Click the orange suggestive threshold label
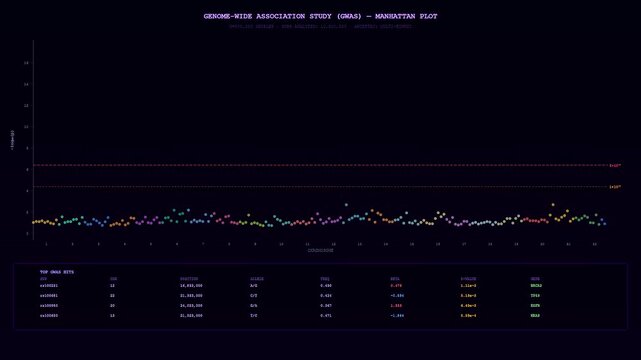 click(x=615, y=187)
